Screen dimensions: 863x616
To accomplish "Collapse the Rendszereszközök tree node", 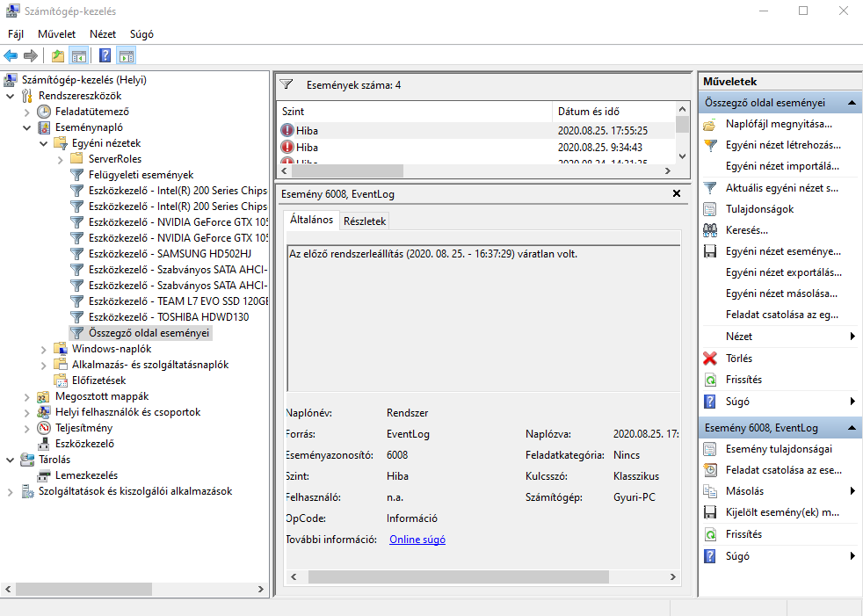I will point(10,96).
